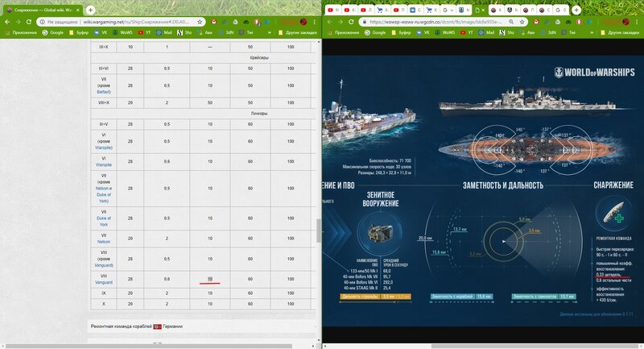Select the 'Снаряжение — Global wiki' tab
The width and height of the screenshot is (644, 349).
43,10
